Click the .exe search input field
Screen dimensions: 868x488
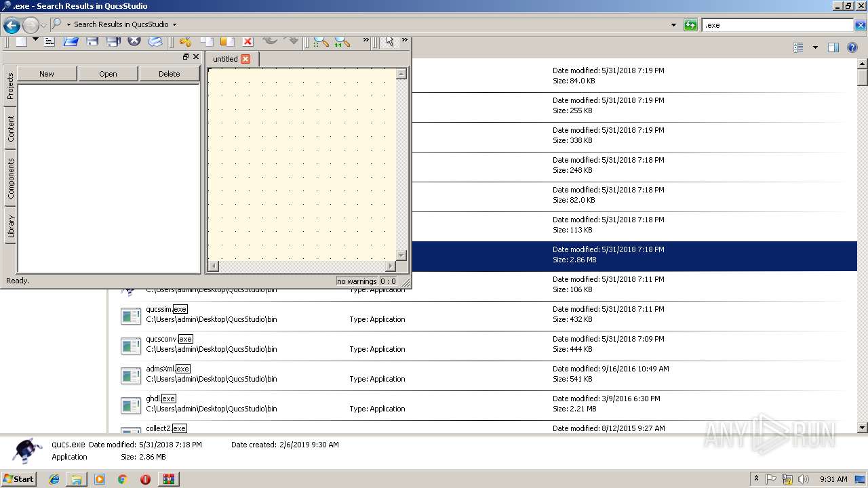coord(777,25)
